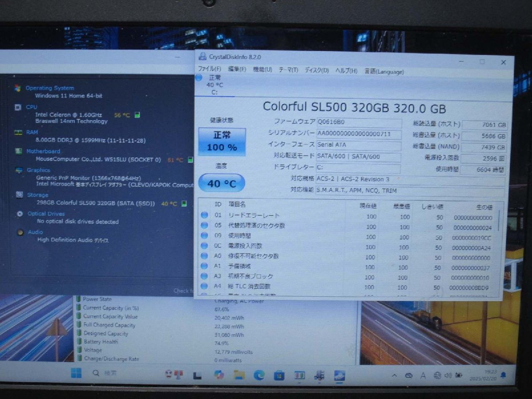Click the blue status dot for 初期不良ブロック
The image size is (532, 399).
tap(204, 276)
